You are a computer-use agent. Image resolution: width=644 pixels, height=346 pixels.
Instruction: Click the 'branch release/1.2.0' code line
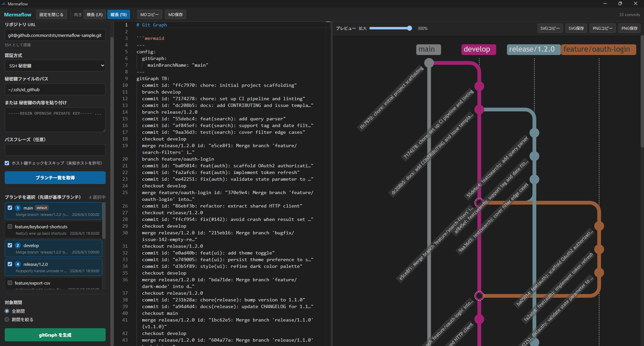pyautogui.click(x=170, y=112)
